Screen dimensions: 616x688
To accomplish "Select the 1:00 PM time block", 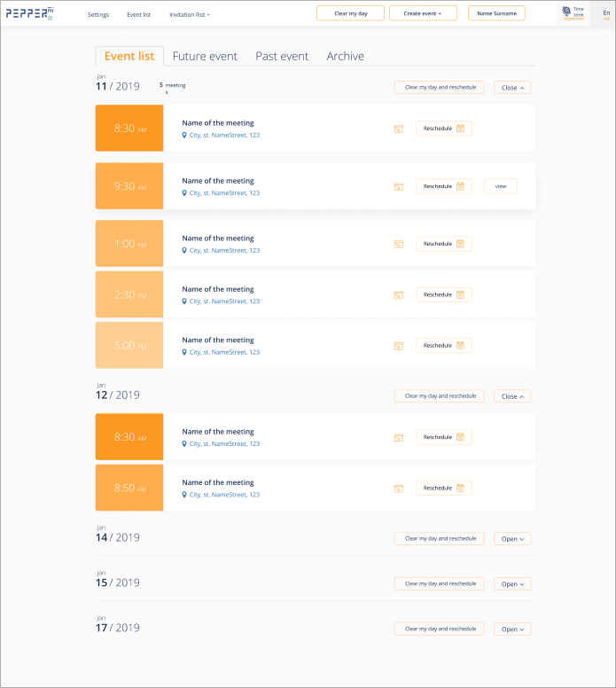I will [129, 244].
